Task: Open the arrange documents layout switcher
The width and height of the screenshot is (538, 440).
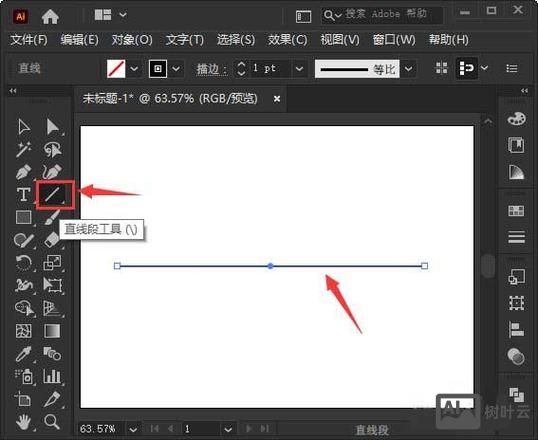Action: point(110,15)
